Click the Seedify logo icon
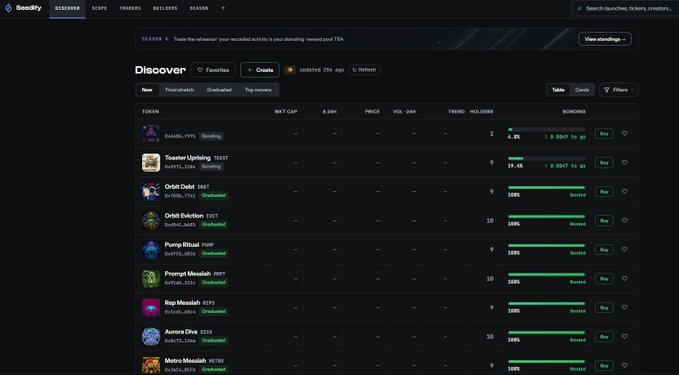Screen dimensions: 679x375 8,8
